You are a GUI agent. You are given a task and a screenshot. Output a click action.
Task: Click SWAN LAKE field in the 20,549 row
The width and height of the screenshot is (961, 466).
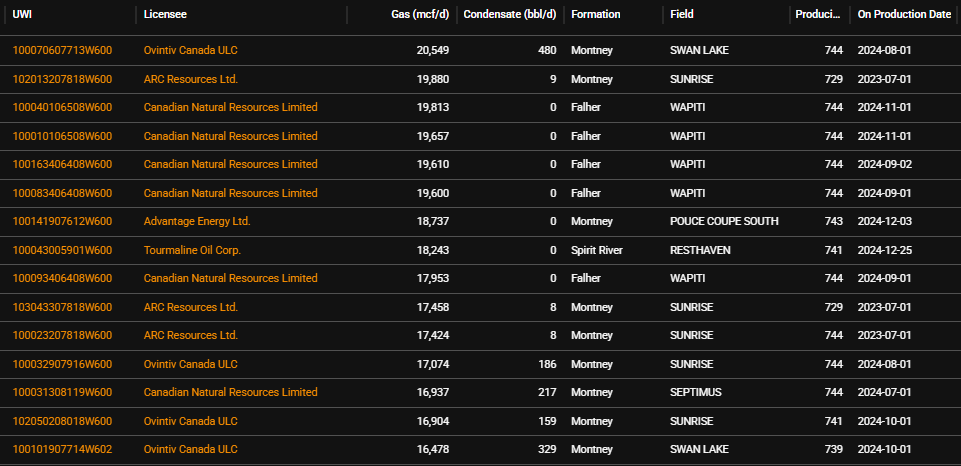[699, 50]
